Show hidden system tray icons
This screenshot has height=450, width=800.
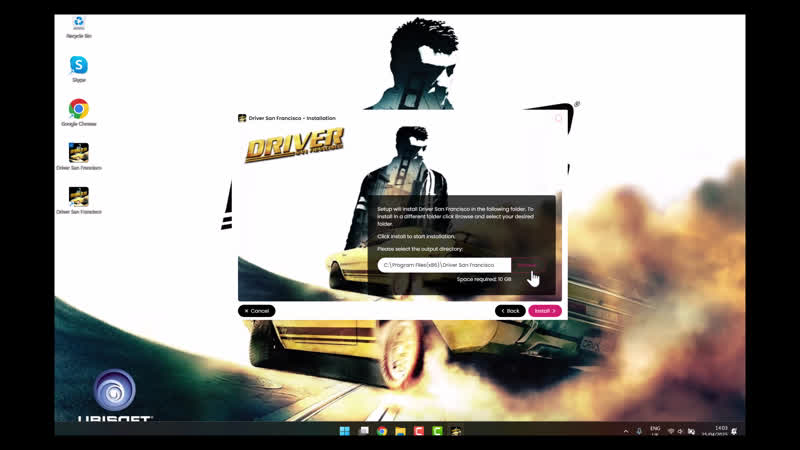click(626, 432)
